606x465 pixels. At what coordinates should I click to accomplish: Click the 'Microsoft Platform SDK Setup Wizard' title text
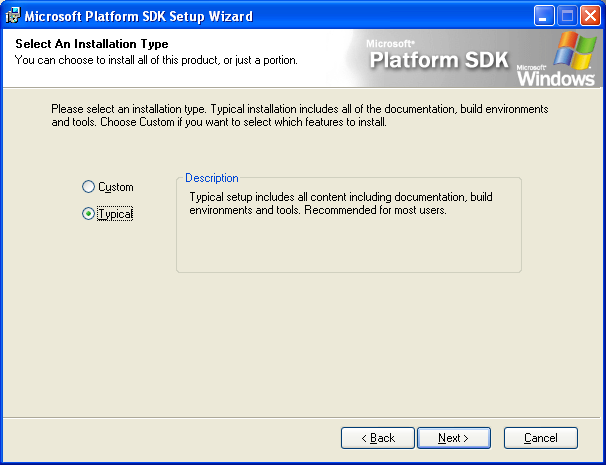(x=138, y=16)
